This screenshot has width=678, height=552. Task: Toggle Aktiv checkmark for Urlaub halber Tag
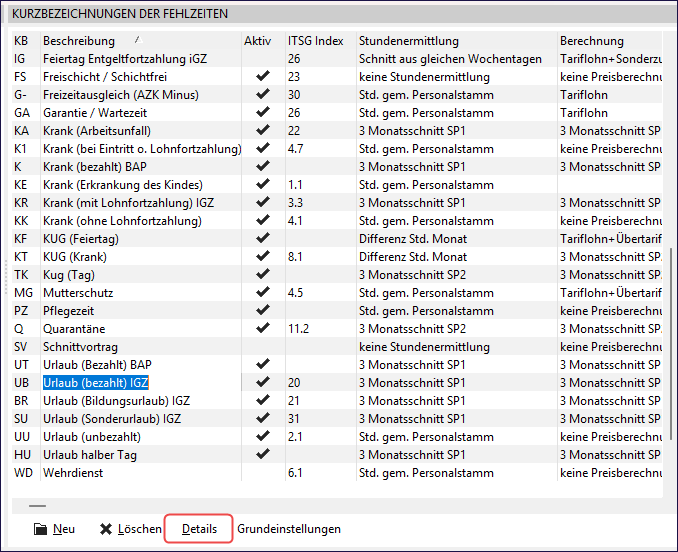(x=263, y=454)
